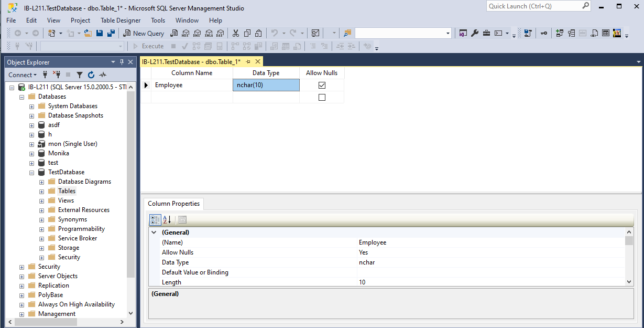Click the Column Properties vertical scrollbar

click(x=629, y=257)
